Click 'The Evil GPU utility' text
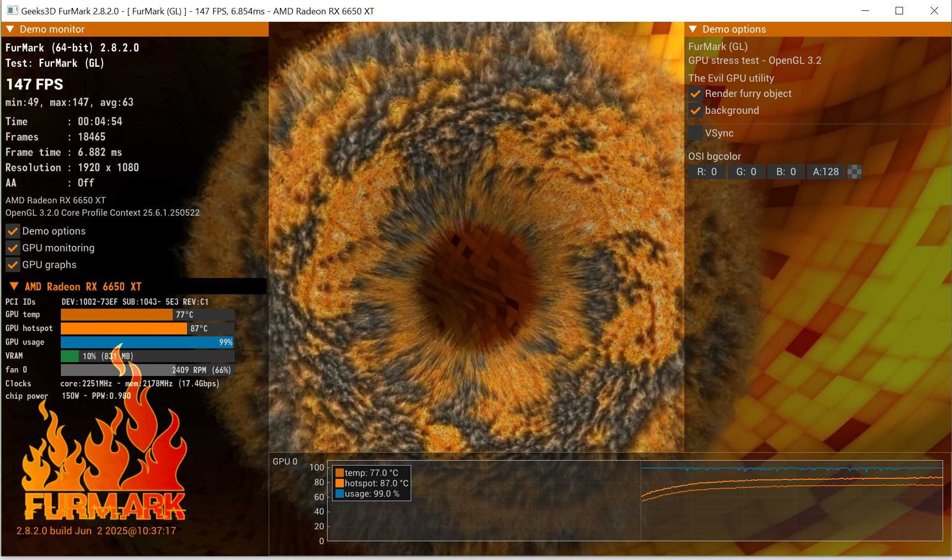This screenshot has height=560, width=952. [x=731, y=78]
